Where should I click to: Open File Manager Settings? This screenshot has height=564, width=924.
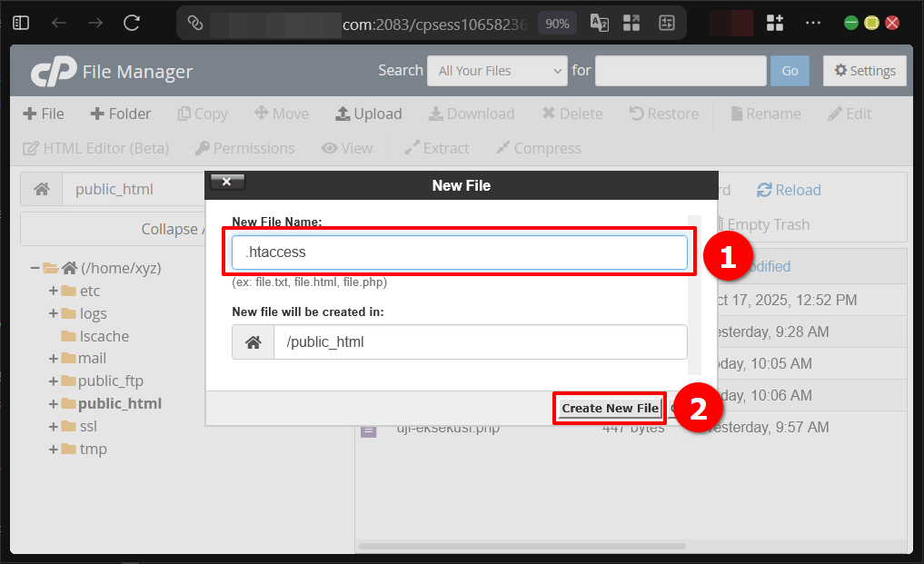(863, 70)
